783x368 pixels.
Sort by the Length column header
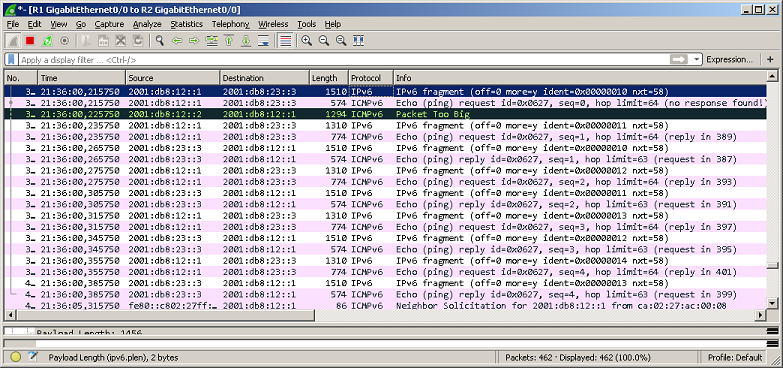[329, 78]
